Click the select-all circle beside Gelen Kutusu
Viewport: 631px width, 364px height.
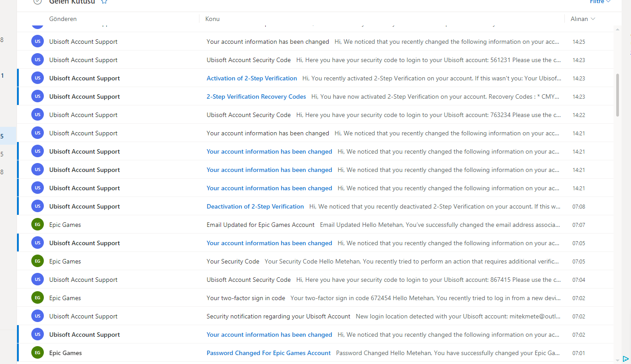pyautogui.click(x=38, y=1)
